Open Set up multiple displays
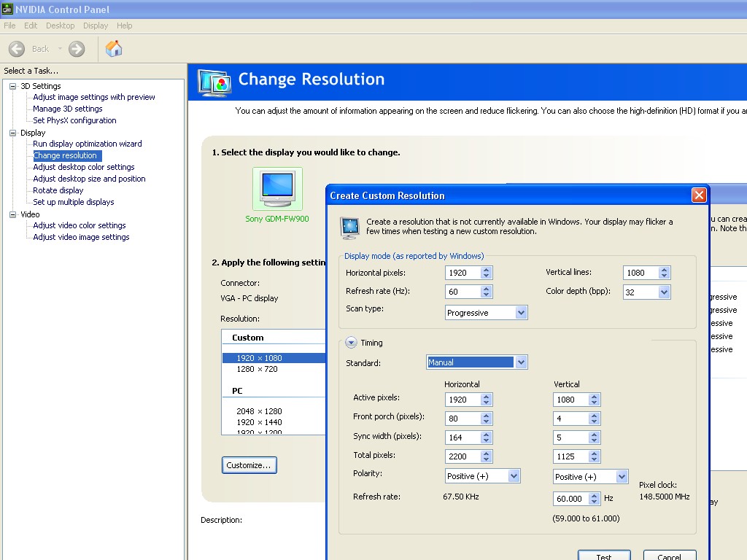This screenshot has height=560, width=747. click(74, 202)
